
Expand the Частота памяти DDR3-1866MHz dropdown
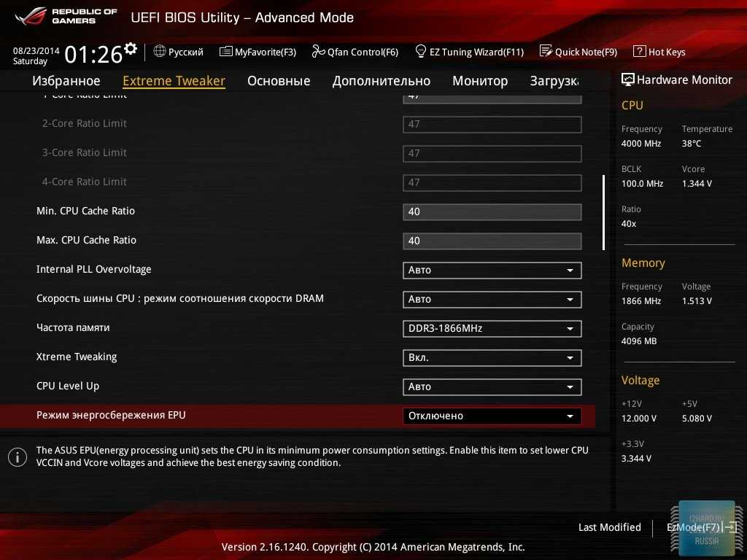click(492, 329)
